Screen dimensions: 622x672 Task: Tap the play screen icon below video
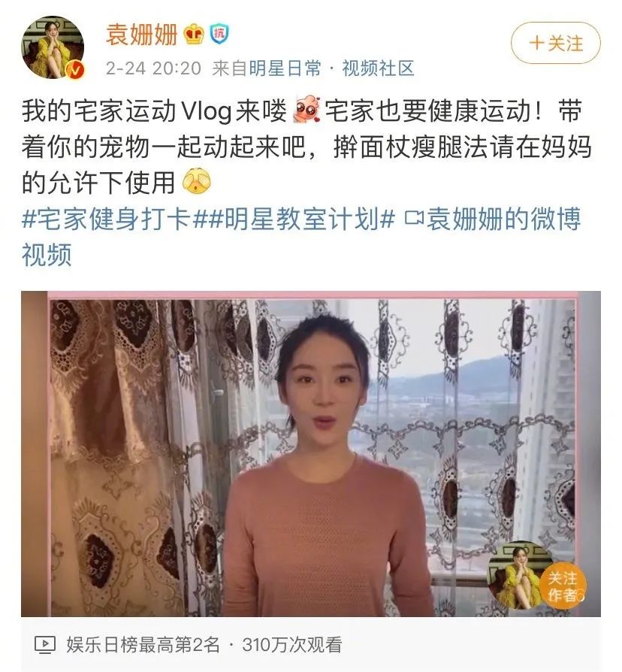pos(44,645)
